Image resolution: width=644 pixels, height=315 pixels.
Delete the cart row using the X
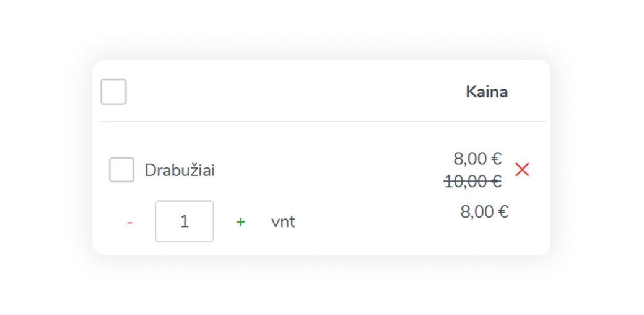[x=522, y=169]
